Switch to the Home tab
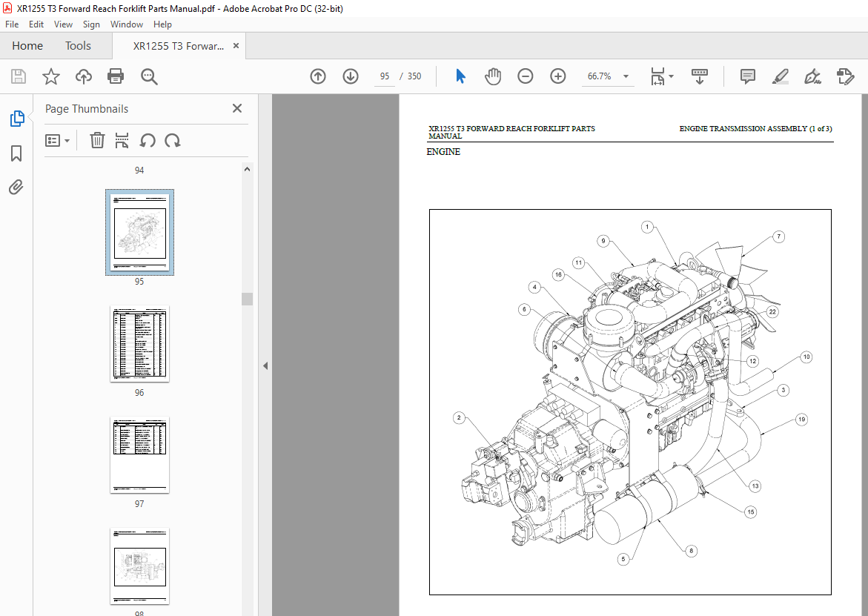This screenshot has height=616, width=868. click(27, 46)
